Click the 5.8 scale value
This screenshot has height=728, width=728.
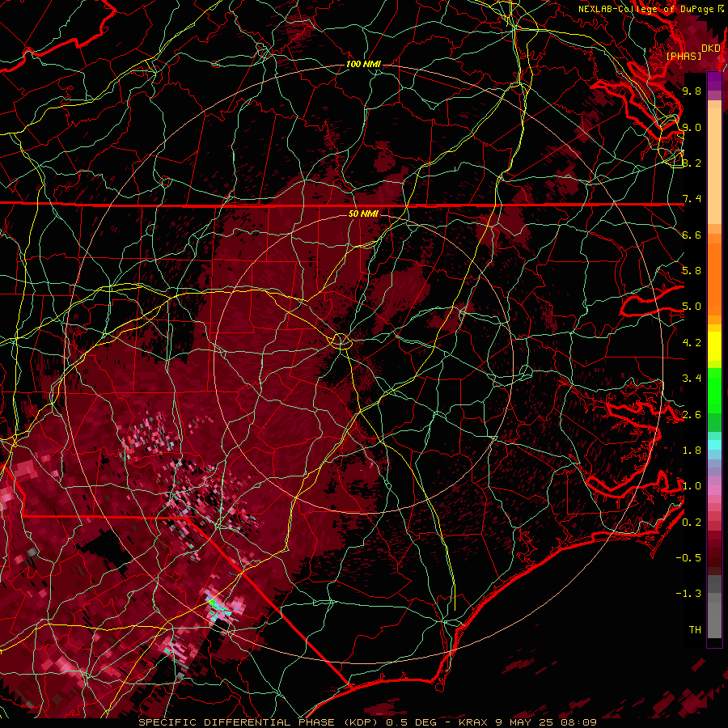692,271
